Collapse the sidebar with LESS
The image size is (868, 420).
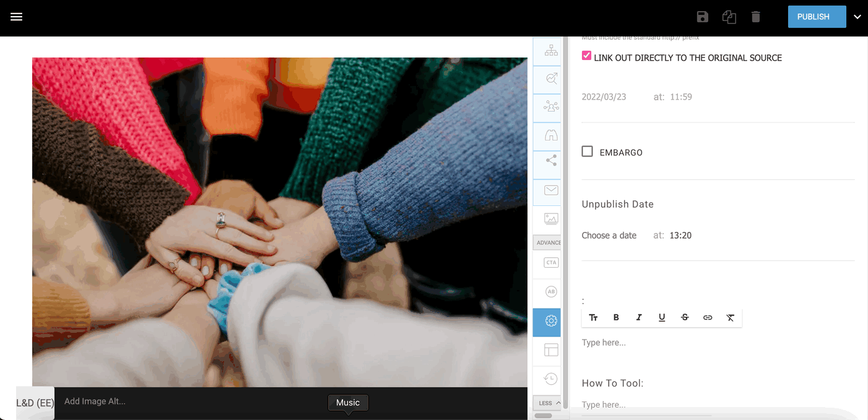click(x=547, y=403)
